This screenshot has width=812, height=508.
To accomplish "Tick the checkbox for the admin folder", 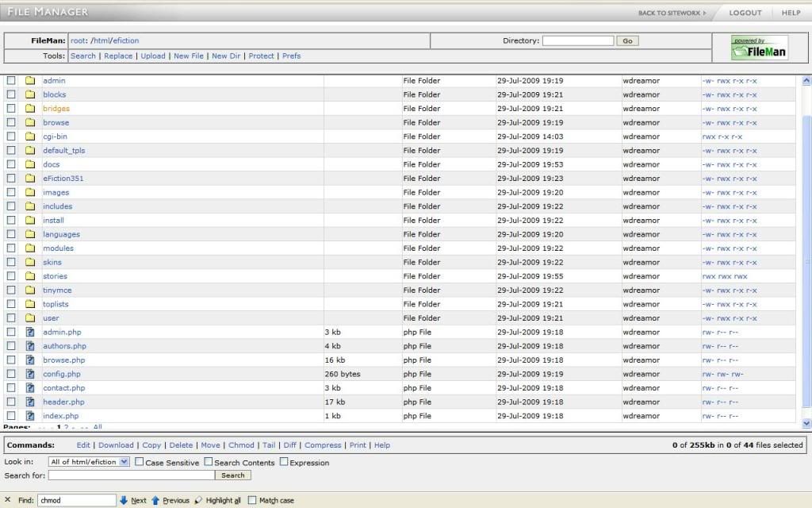I will pos(11,81).
